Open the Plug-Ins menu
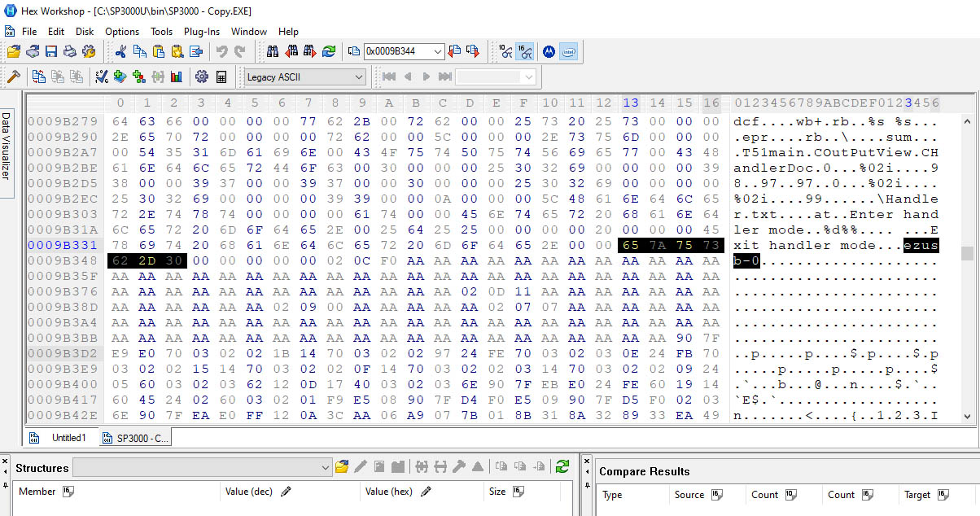Image resolution: width=980 pixels, height=516 pixels. [x=202, y=31]
